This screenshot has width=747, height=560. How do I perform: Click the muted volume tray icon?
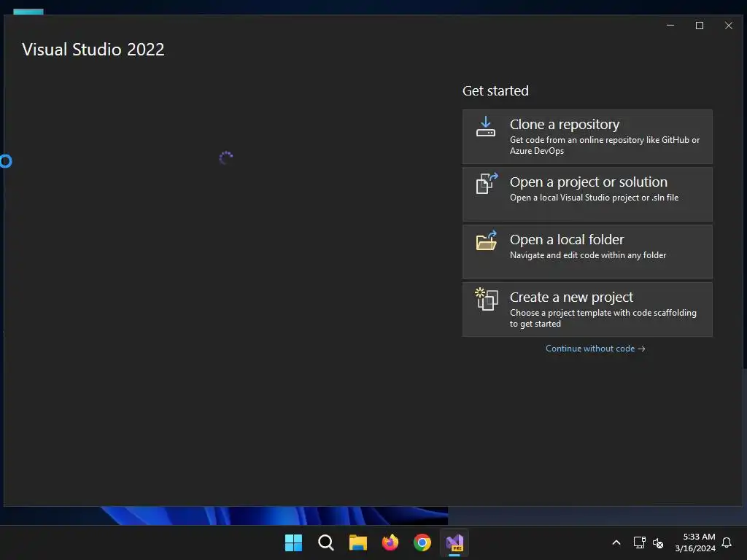point(658,542)
